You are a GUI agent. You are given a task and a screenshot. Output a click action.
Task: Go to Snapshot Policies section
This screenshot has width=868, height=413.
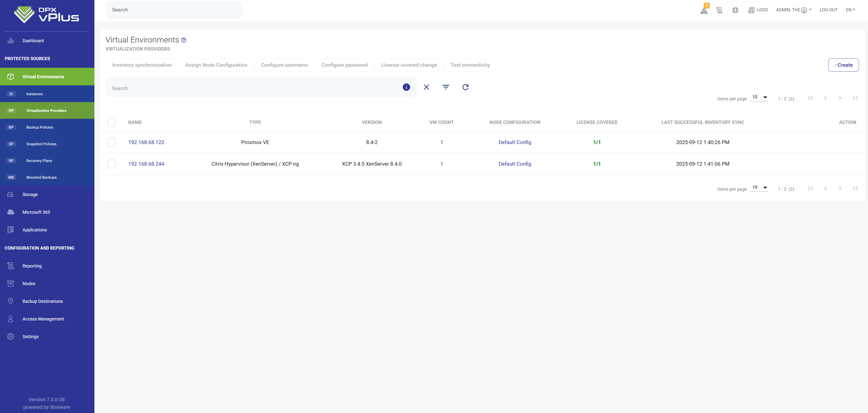pyautogui.click(x=41, y=144)
